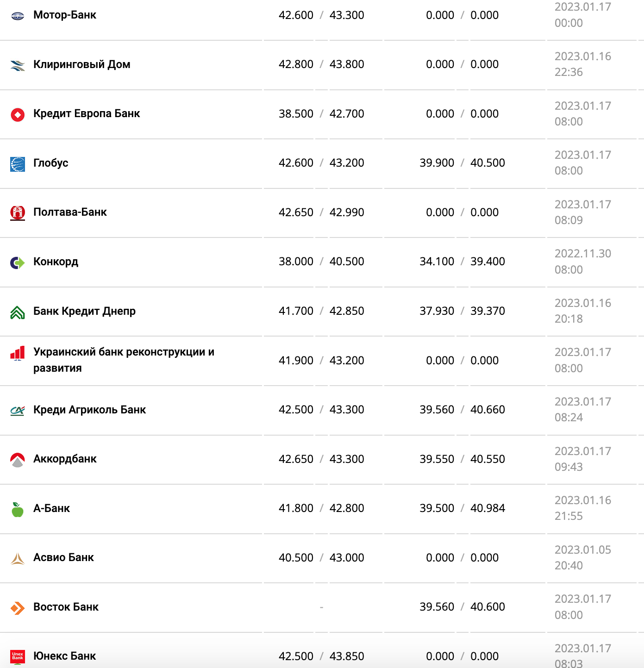
Task: Click the green apple А-Банк logo
Action: [18, 509]
